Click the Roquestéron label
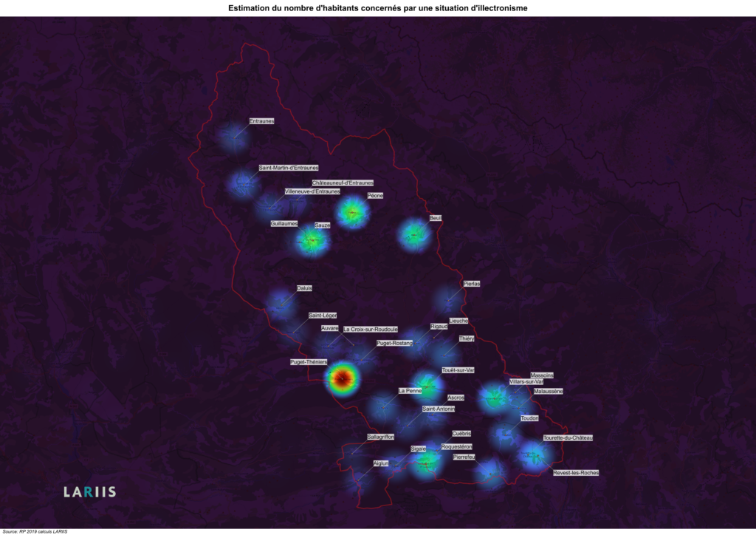Image resolution: width=756 pixels, height=535 pixels. pyautogui.click(x=456, y=446)
